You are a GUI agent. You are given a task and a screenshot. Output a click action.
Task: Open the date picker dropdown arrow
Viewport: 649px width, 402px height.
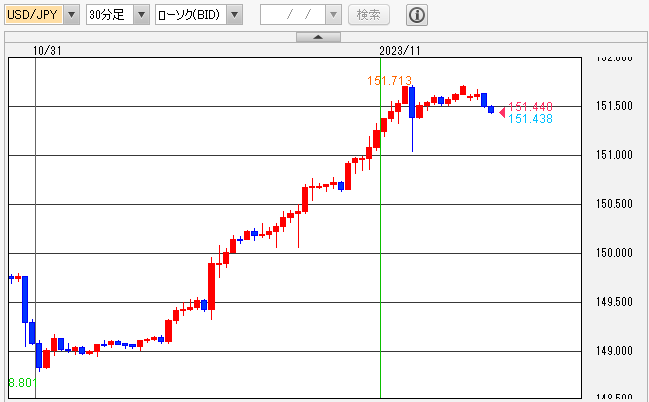pyautogui.click(x=333, y=15)
